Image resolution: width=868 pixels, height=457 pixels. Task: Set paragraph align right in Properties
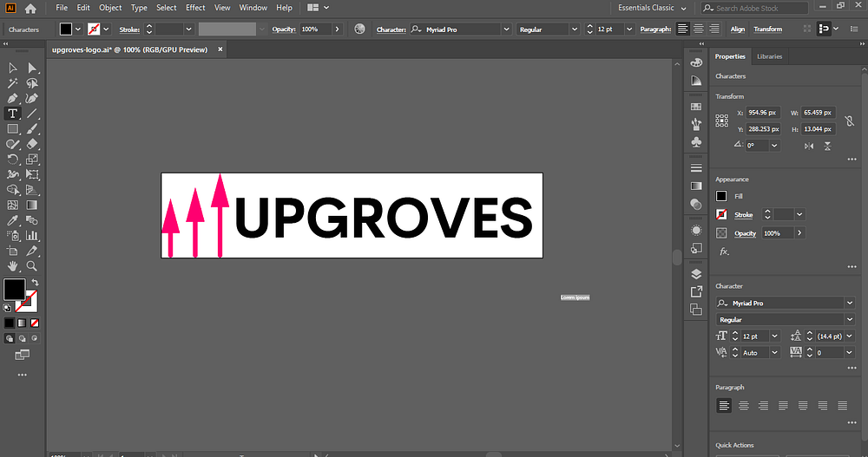click(763, 406)
